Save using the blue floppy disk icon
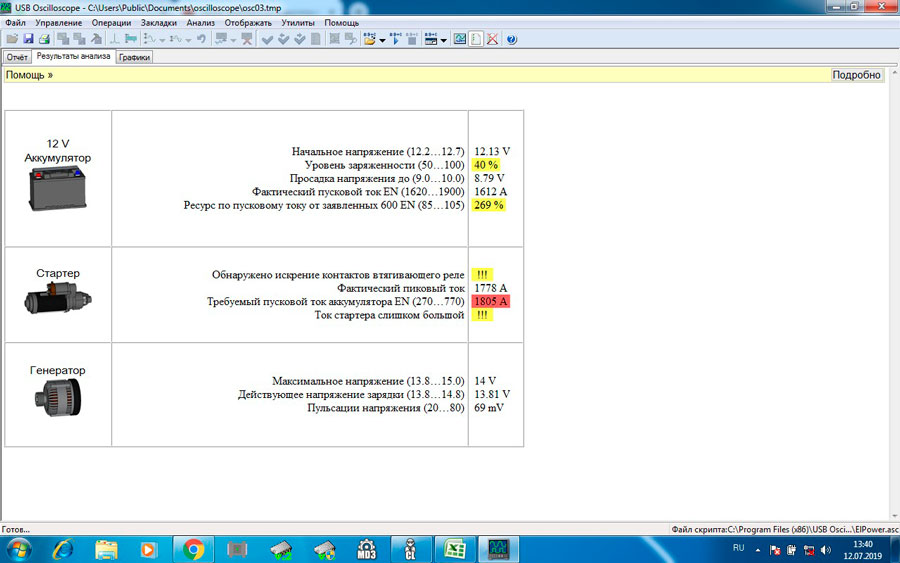The image size is (900, 563). coord(28,39)
